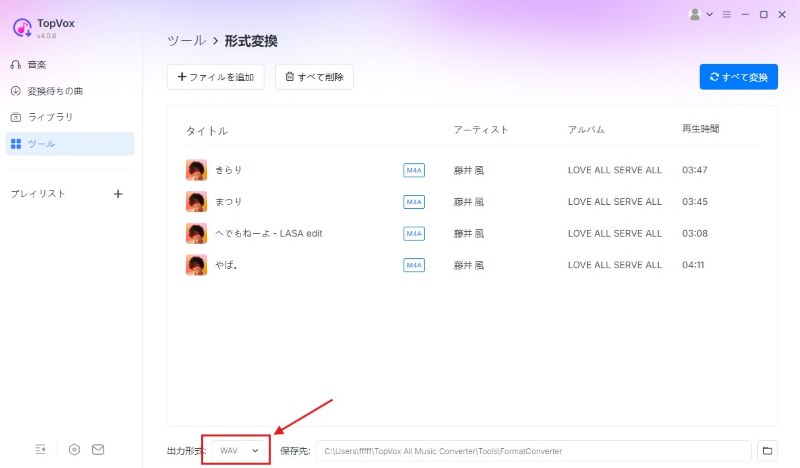Expand the account dropdown chevron

(x=709, y=15)
